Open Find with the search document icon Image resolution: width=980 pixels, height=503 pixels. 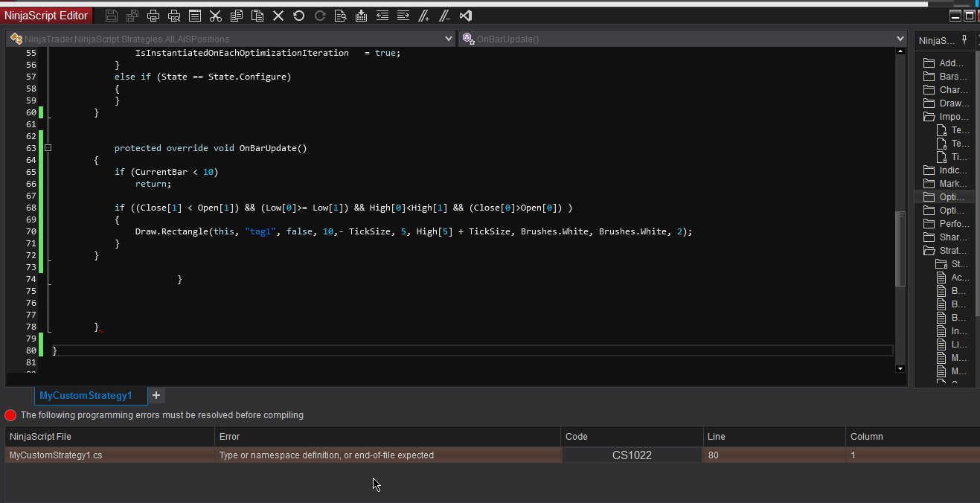341,16
